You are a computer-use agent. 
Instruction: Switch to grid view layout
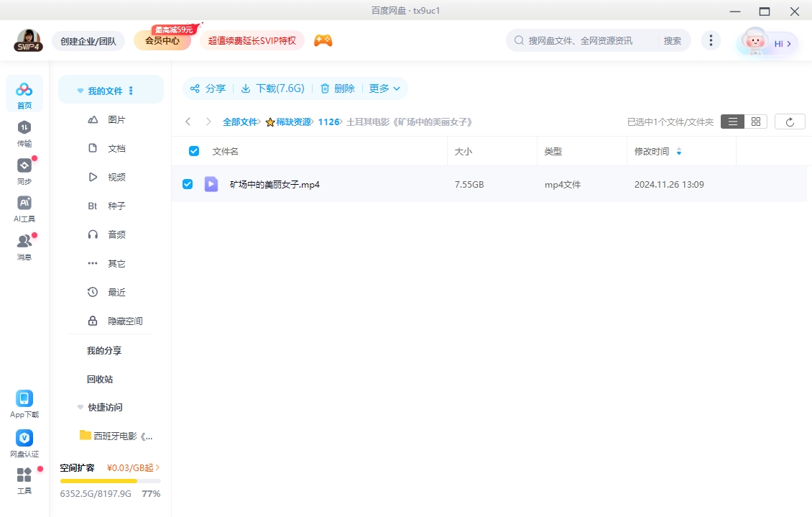(x=755, y=122)
